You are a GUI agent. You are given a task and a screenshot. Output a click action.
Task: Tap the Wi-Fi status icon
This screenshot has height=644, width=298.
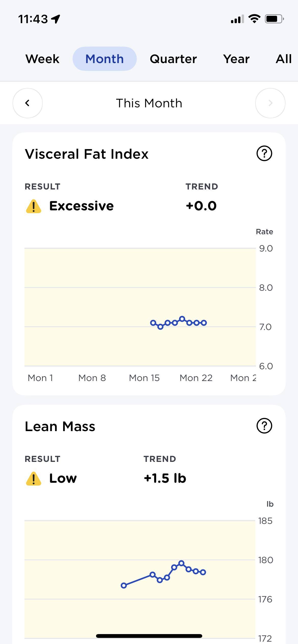pos(254,19)
